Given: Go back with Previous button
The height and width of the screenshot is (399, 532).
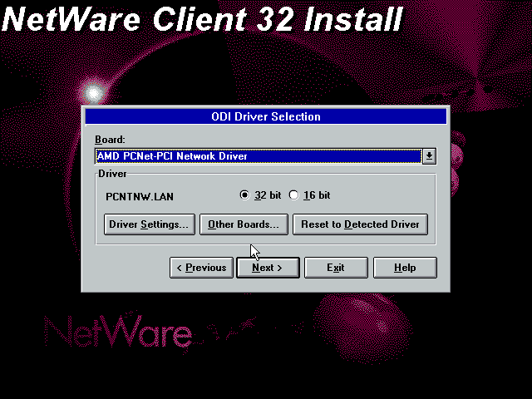Looking at the screenshot, I should pyautogui.click(x=201, y=268).
